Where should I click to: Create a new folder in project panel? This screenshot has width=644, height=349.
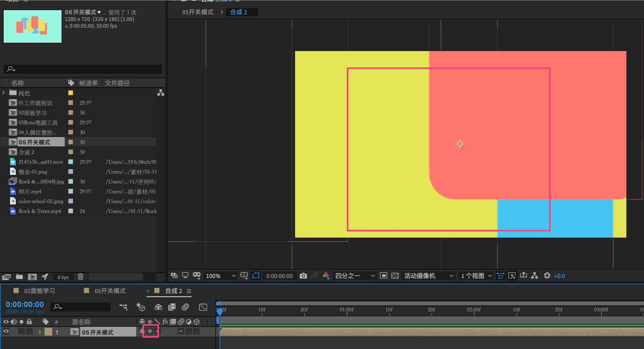click(19, 277)
